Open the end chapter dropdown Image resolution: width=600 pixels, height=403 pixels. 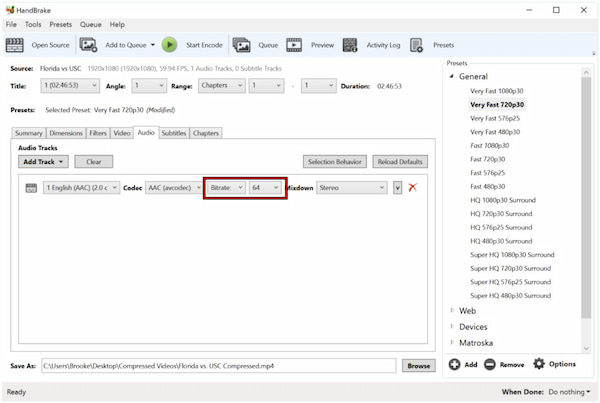tap(319, 85)
